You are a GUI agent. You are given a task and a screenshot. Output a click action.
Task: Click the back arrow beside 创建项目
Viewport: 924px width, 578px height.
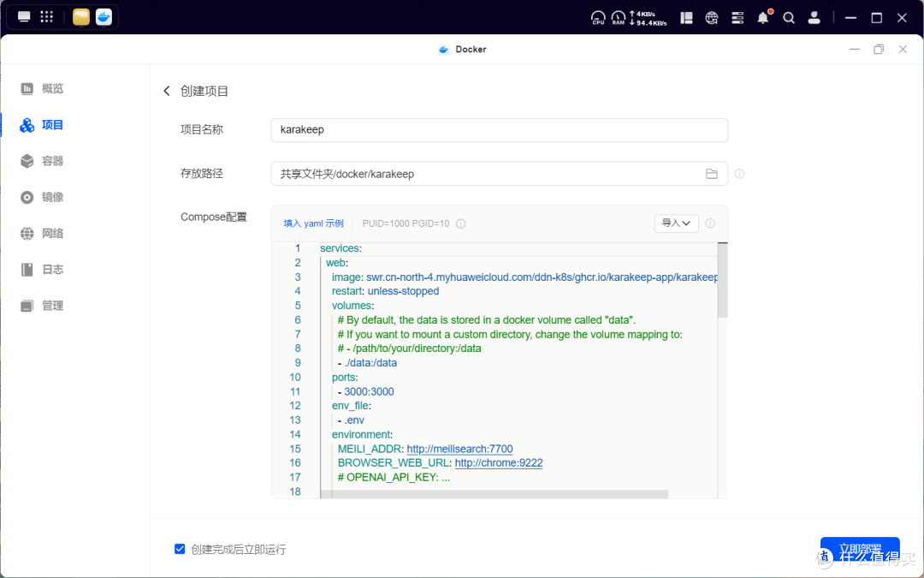pos(167,91)
